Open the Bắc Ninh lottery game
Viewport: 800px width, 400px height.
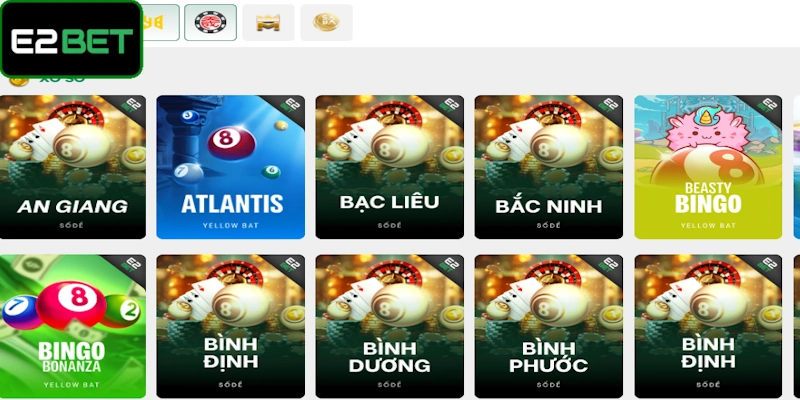(x=548, y=167)
